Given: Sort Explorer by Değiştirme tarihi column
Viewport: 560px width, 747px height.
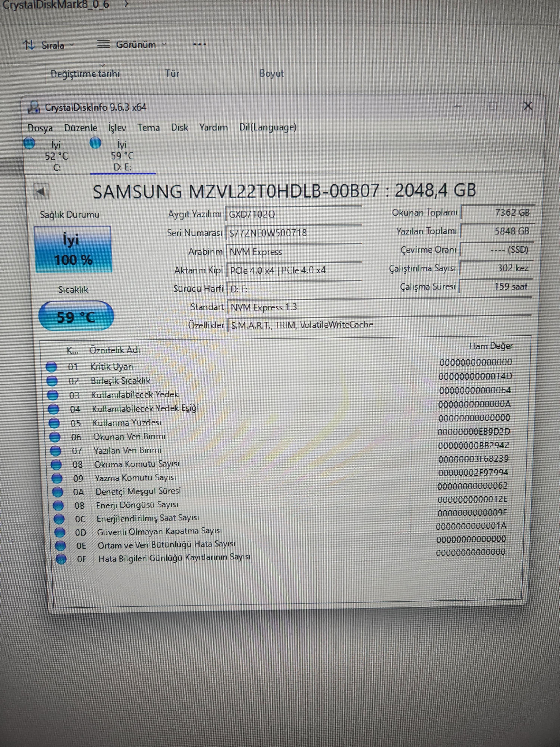Looking at the screenshot, I should click(x=85, y=74).
